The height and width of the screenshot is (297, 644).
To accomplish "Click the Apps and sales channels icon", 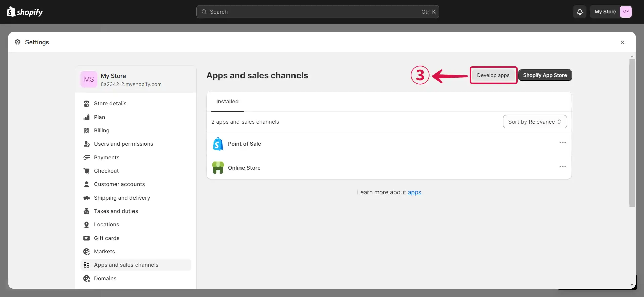I will [87, 265].
